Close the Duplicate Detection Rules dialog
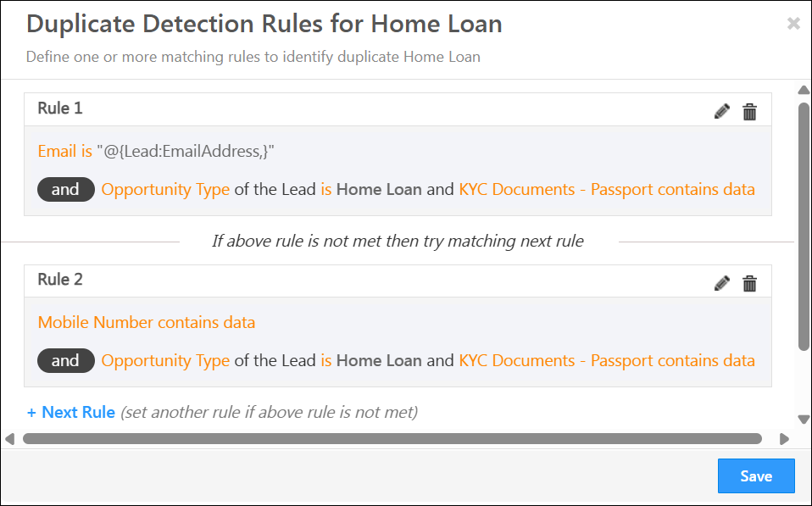This screenshot has height=506, width=812. pyautogui.click(x=793, y=23)
